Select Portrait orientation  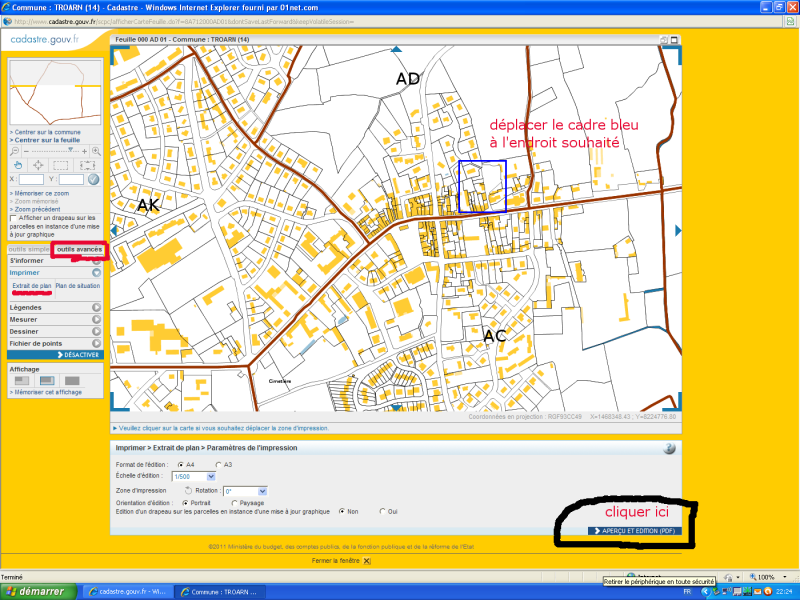[x=185, y=503]
